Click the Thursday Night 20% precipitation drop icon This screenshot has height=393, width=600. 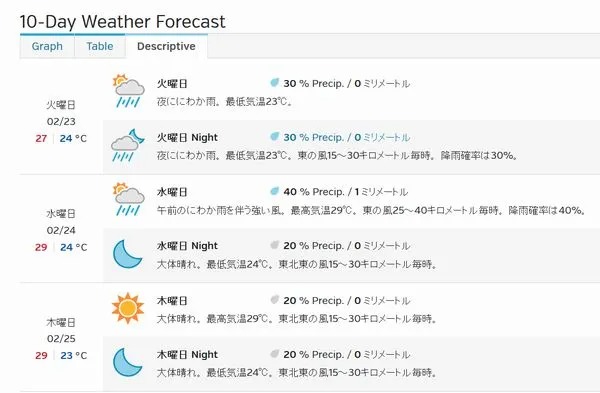[x=274, y=354]
